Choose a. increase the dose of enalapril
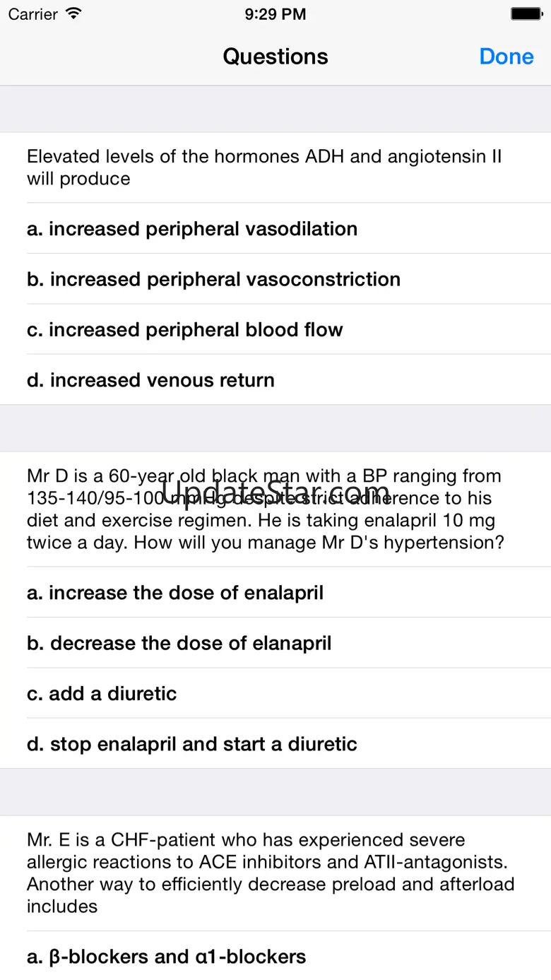Image resolution: width=551 pixels, height=980 pixels. click(x=175, y=592)
